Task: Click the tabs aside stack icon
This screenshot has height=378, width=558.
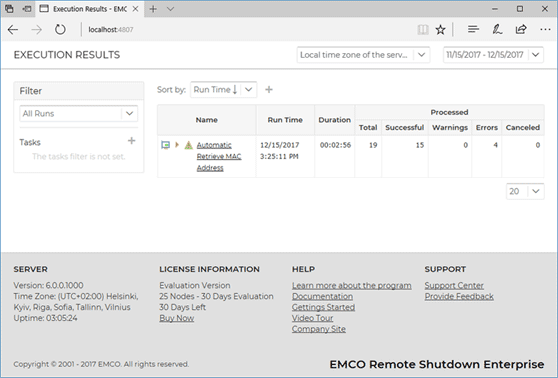Action: pyautogui.click(x=10, y=9)
